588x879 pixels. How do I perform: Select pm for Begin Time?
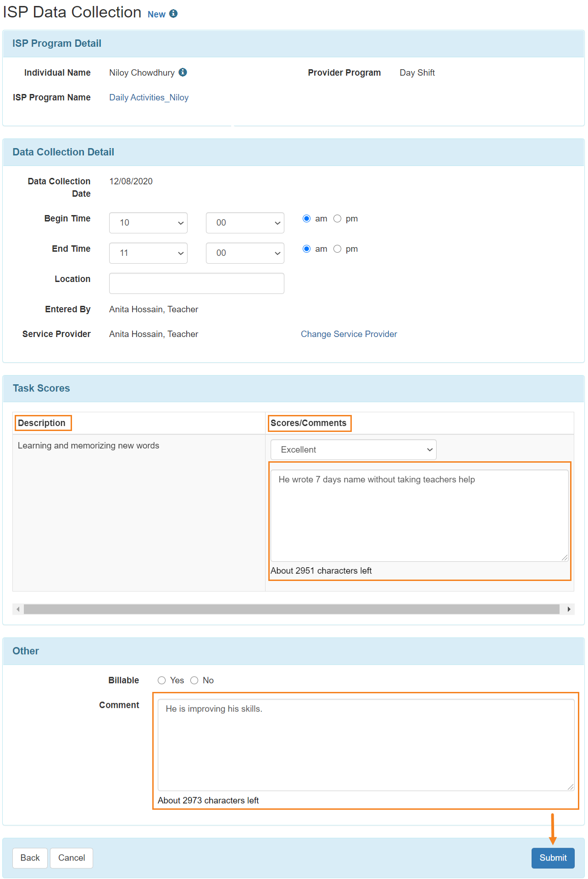(x=337, y=219)
